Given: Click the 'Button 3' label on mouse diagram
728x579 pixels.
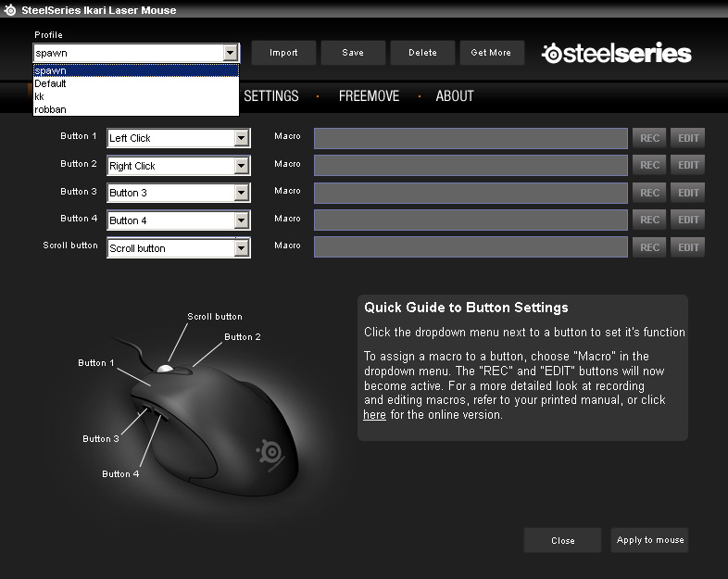Looking at the screenshot, I should tap(101, 439).
